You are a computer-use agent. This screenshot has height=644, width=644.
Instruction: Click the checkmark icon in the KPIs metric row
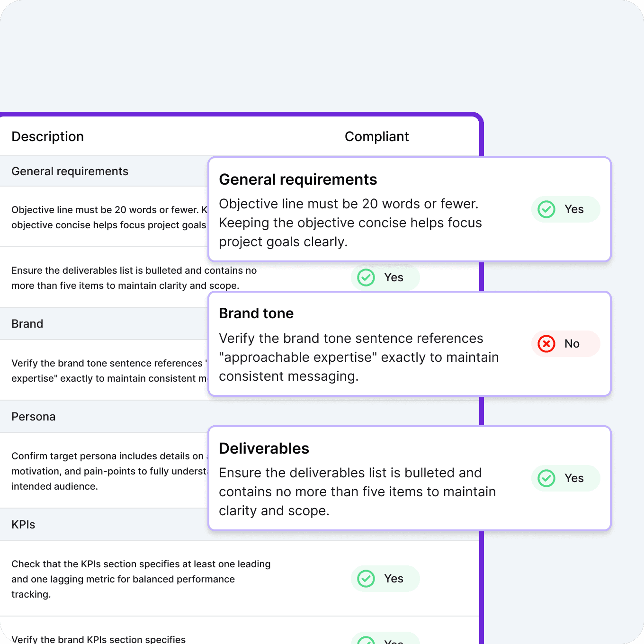tap(365, 579)
